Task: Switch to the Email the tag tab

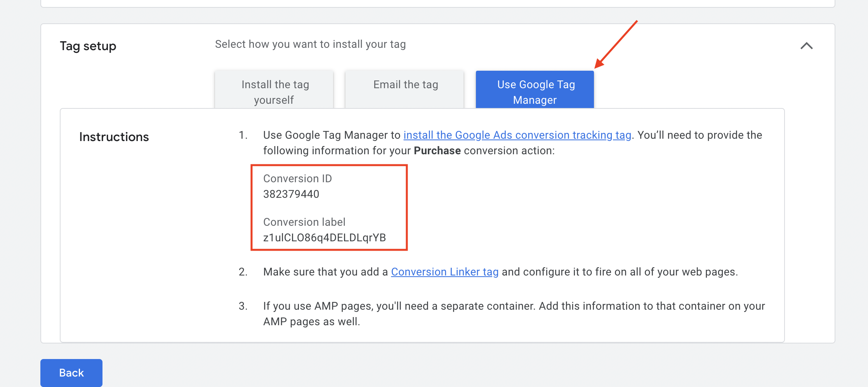Action: tap(404, 90)
